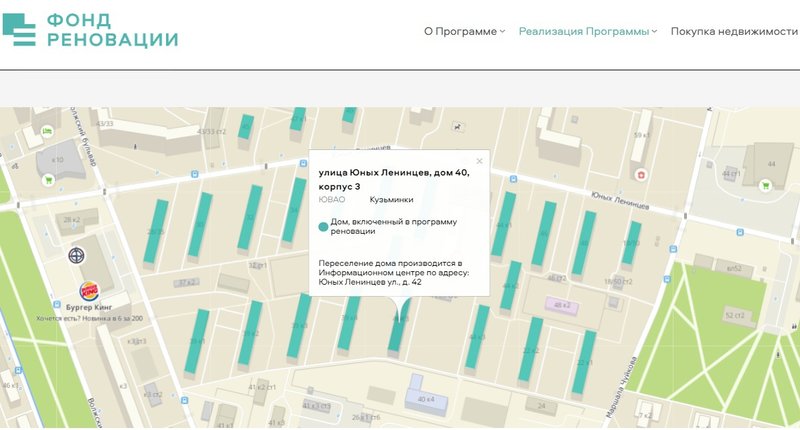Click the green bed hotel marker
This screenshot has height=430, width=800.
pos(45,131)
